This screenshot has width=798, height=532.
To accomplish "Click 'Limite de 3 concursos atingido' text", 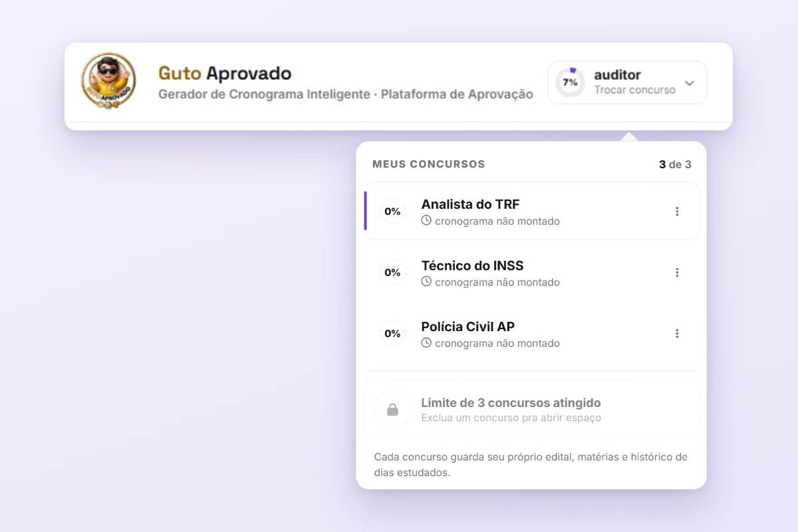I will [x=511, y=403].
